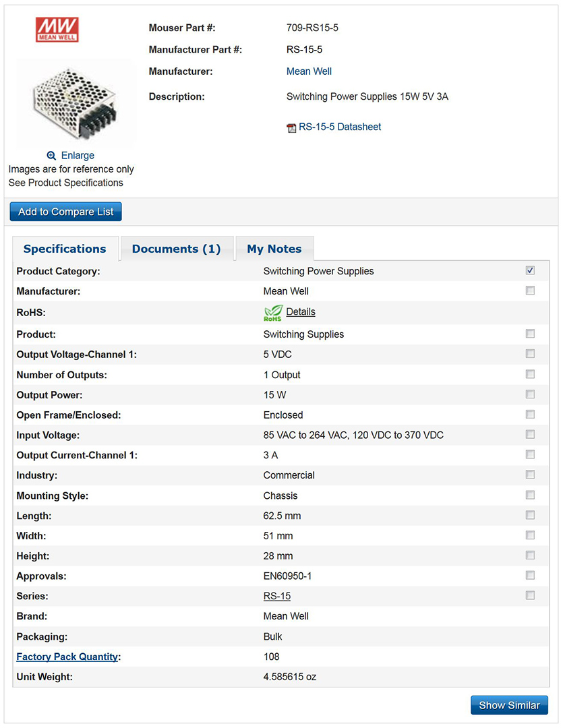Viewport: 561px width, 728px height.
Task: Select the Specifications tab
Action: (x=65, y=248)
